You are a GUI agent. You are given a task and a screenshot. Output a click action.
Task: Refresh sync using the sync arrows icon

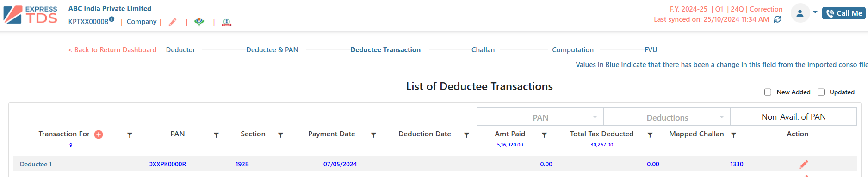778,19
